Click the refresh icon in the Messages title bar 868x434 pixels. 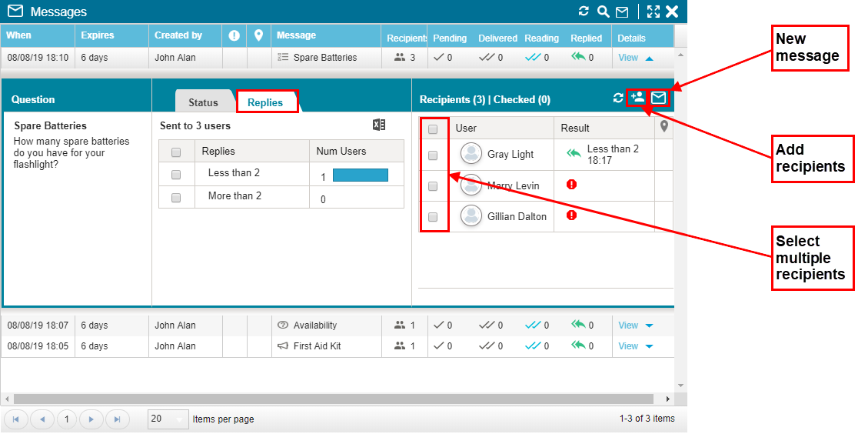(x=584, y=12)
